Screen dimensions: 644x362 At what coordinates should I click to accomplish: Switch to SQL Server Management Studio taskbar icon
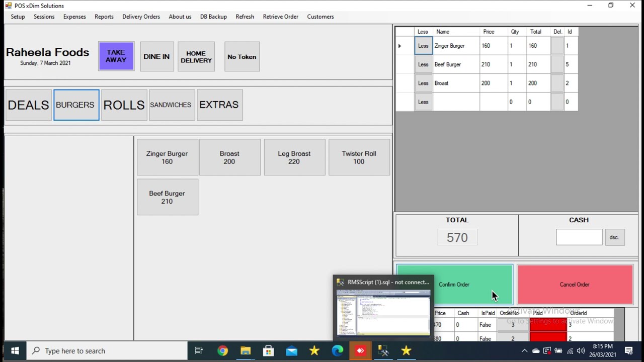click(x=383, y=351)
